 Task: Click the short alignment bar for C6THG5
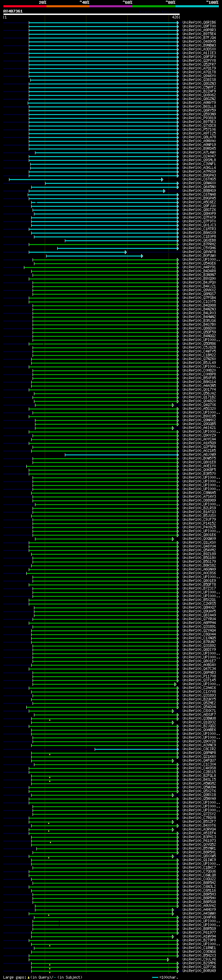[86, 179]
